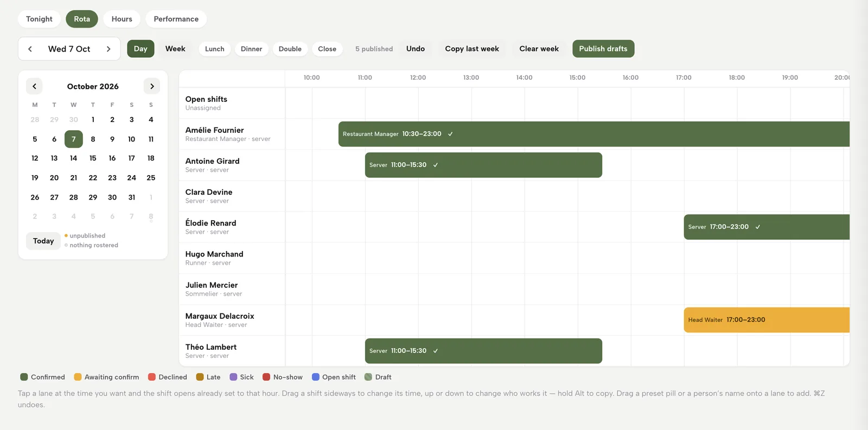Image resolution: width=868 pixels, height=430 pixels.
Task: Open the Hours tab
Action: [x=122, y=19]
